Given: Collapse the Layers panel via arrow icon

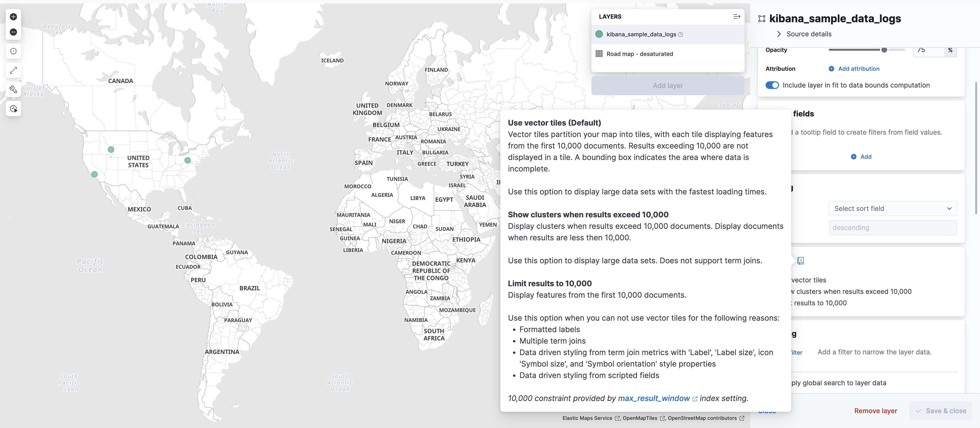Looking at the screenshot, I should tap(736, 17).
